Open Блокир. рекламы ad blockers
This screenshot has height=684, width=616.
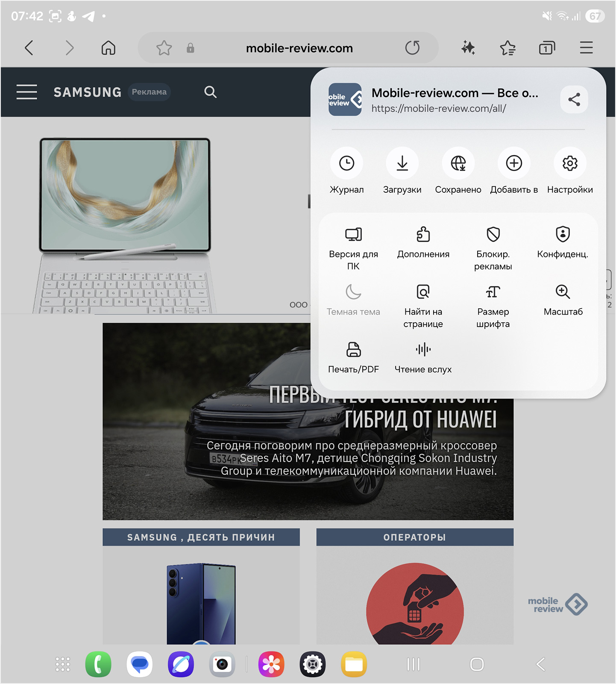493,249
